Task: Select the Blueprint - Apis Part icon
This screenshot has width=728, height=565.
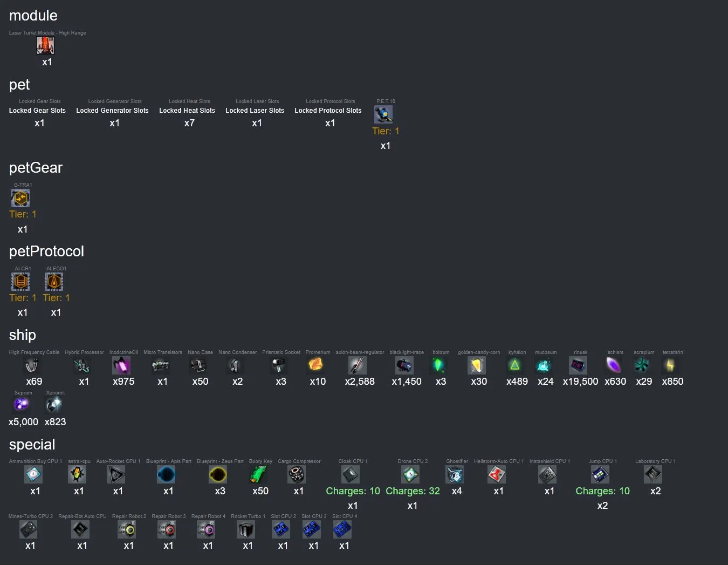Action: point(166,474)
